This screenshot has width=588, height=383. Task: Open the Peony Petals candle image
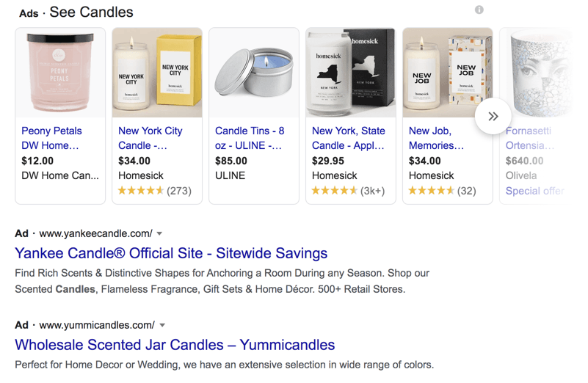coord(60,73)
